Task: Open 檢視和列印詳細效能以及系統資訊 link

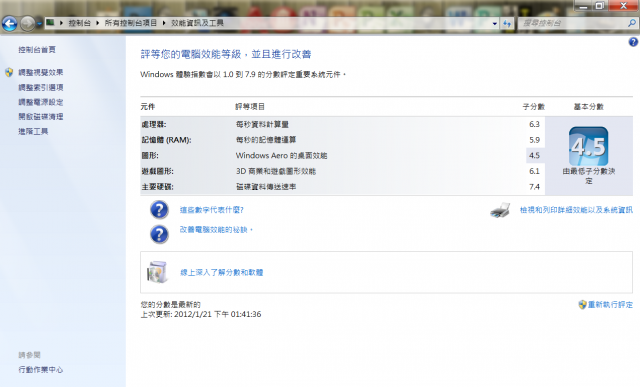Action: coord(576,210)
